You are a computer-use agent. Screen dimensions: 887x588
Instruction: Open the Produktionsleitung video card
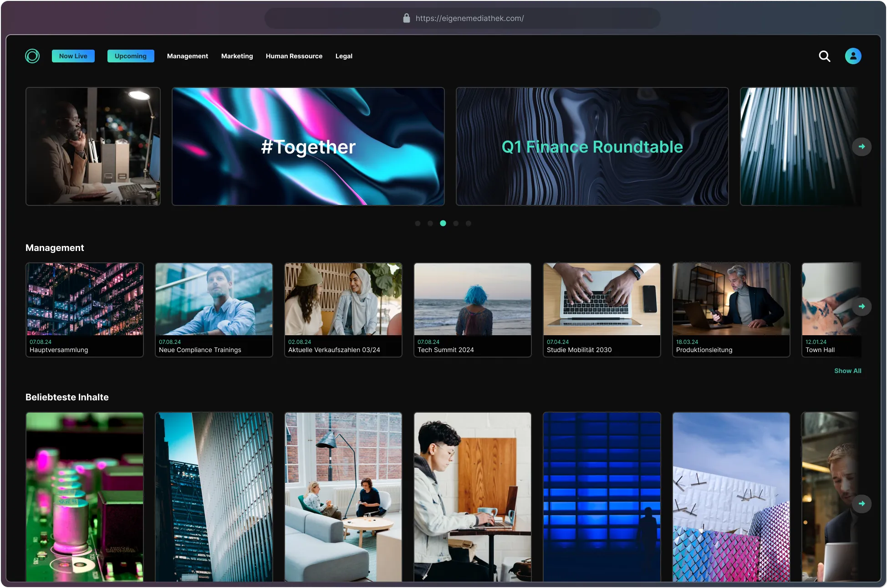pos(731,310)
